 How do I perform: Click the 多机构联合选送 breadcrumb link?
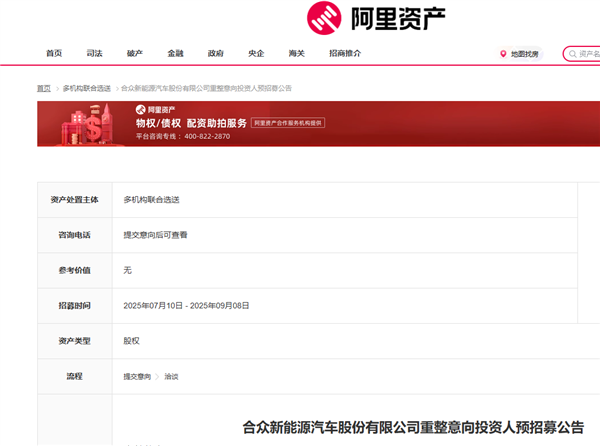tap(87, 88)
